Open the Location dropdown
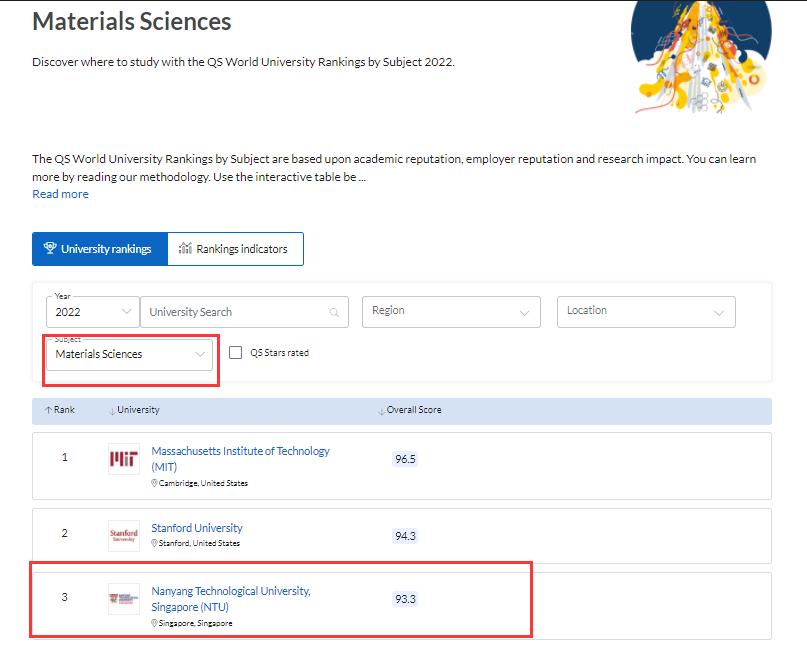 click(x=645, y=312)
